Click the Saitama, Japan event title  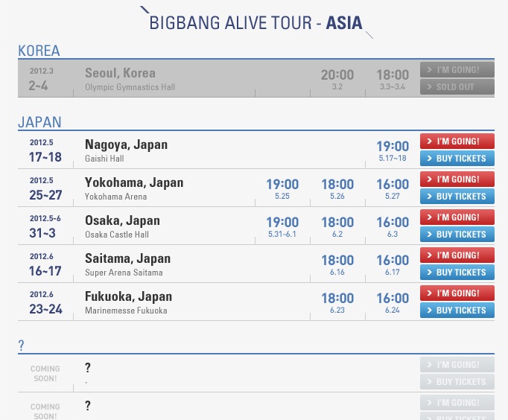coord(127,258)
